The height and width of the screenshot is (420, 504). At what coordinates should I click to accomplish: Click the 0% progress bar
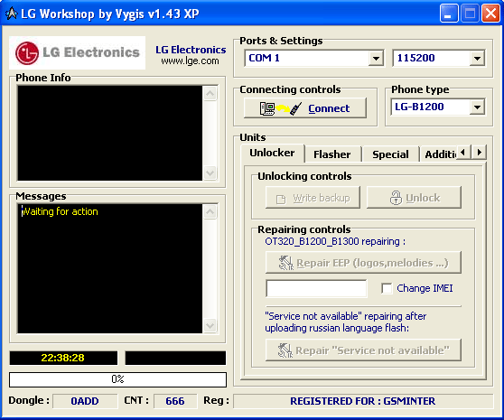tap(117, 379)
